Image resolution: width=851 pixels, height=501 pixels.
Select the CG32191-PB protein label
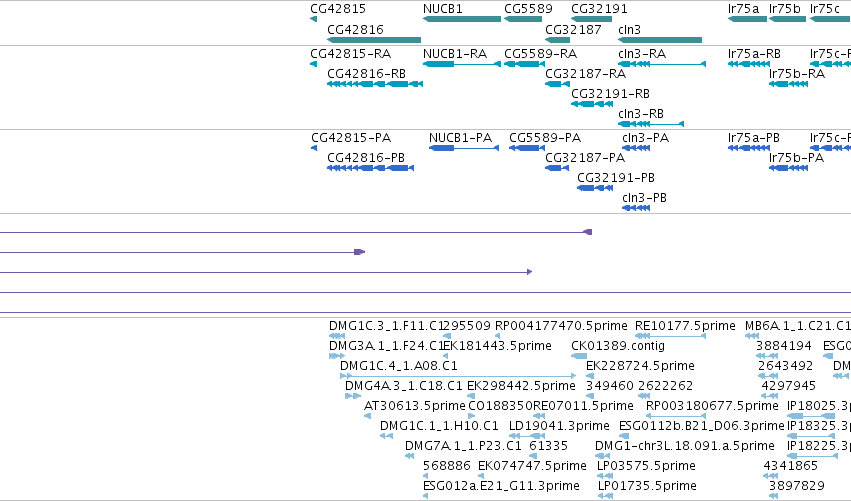pos(616,178)
